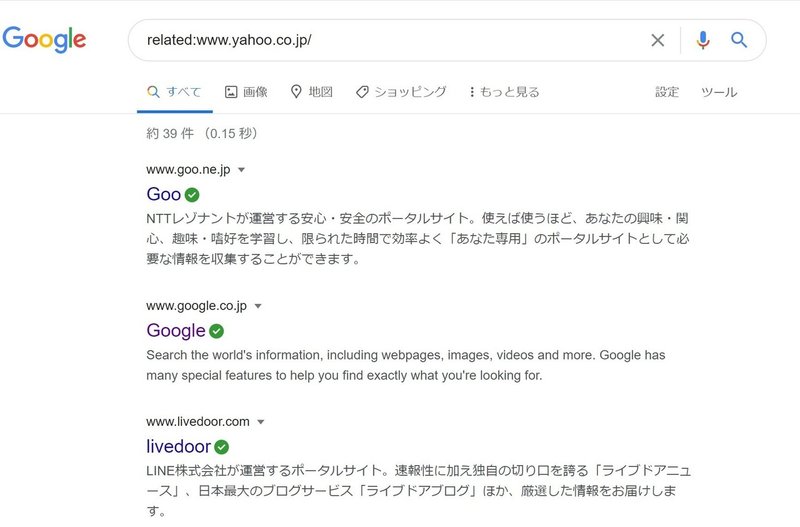Switch to the ショッピング tab
The image size is (800, 527).
[401, 92]
